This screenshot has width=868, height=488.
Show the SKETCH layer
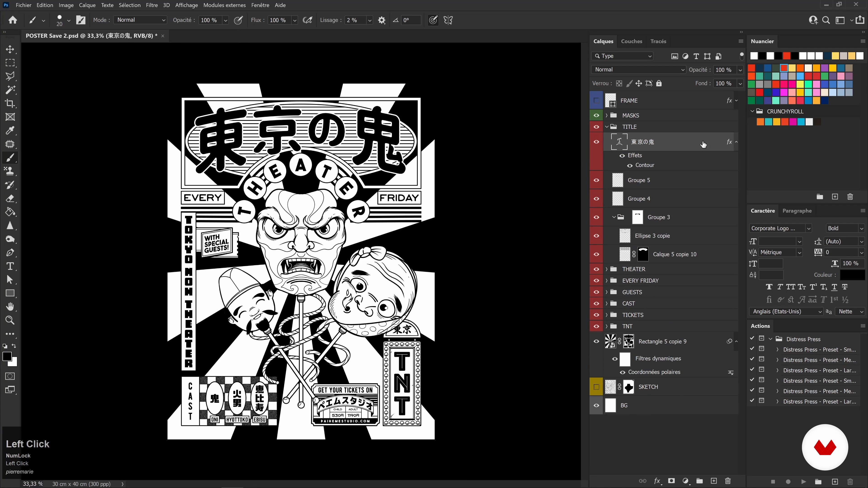[596, 387]
